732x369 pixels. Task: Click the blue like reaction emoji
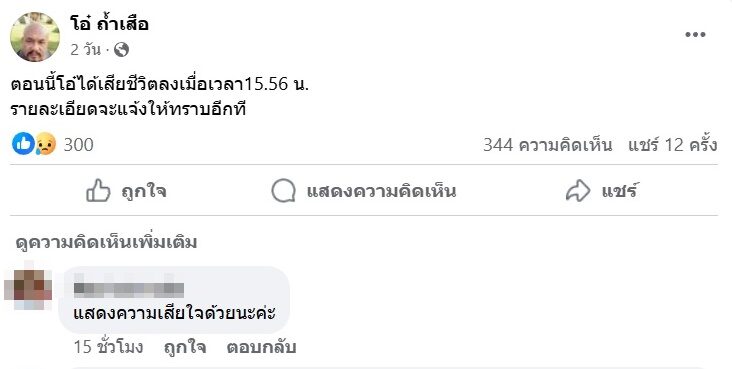point(23,144)
